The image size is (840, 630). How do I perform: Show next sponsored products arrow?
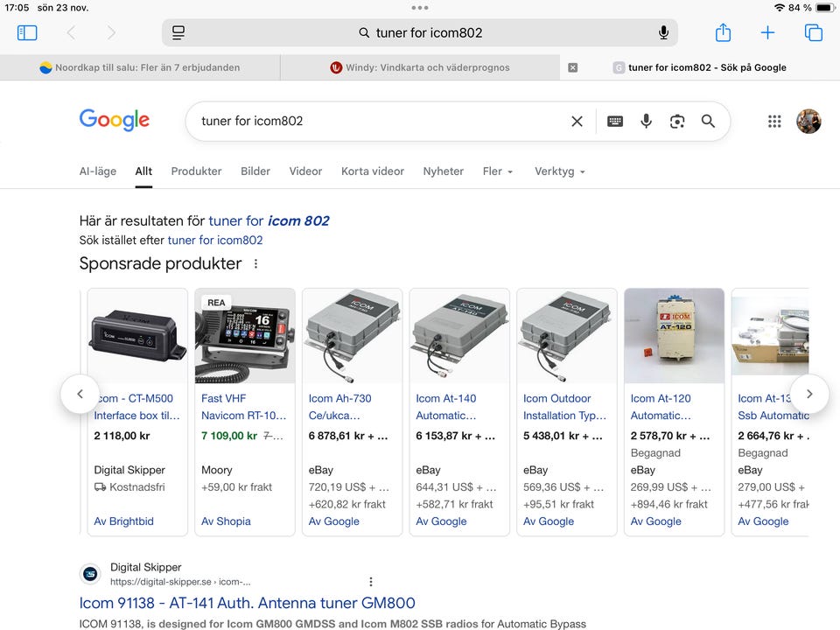(x=809, y=394)
